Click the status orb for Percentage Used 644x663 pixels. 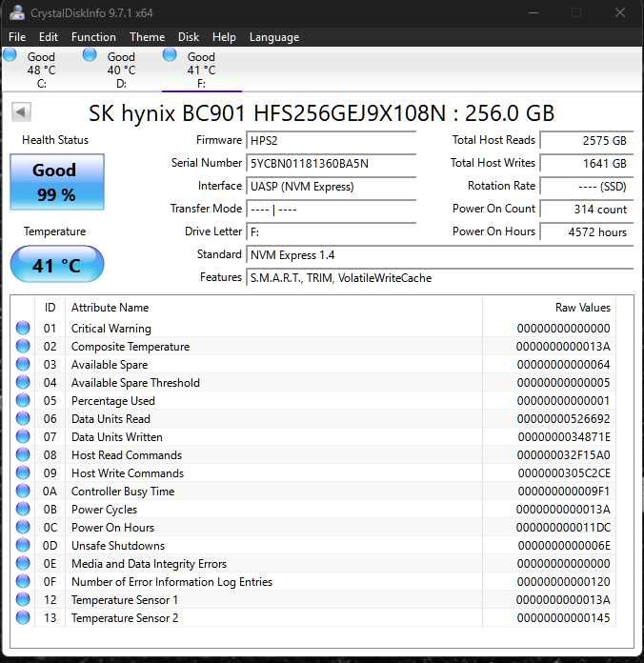click(23, 401)
